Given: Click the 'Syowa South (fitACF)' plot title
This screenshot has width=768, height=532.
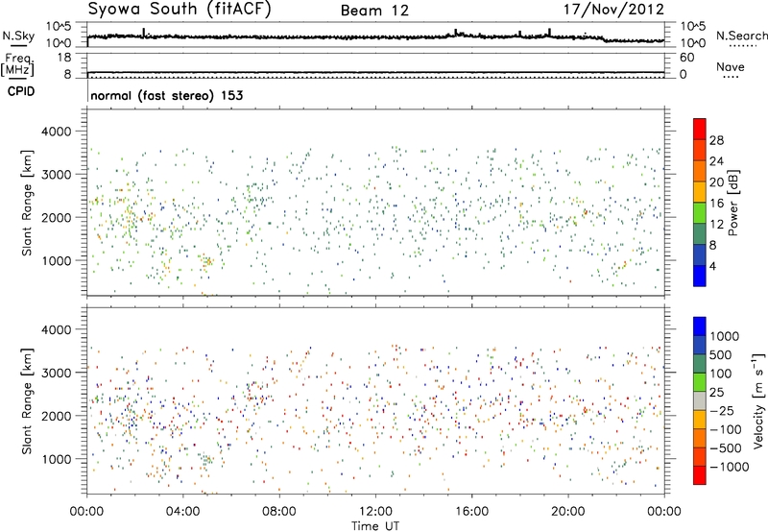Looking at the screenshot, I should [x=180, y=10].
